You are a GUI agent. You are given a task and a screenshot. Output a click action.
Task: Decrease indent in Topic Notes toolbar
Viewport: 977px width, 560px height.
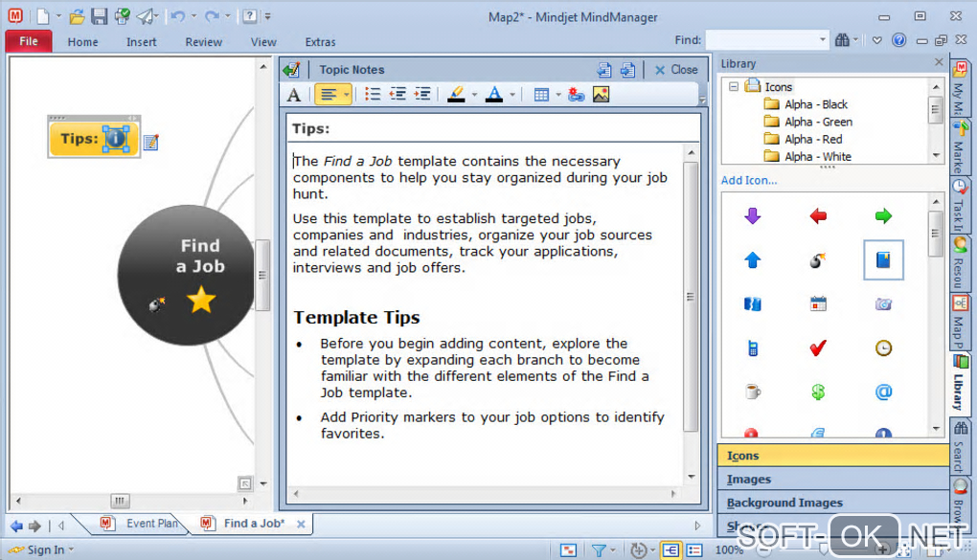click(398, 95)
